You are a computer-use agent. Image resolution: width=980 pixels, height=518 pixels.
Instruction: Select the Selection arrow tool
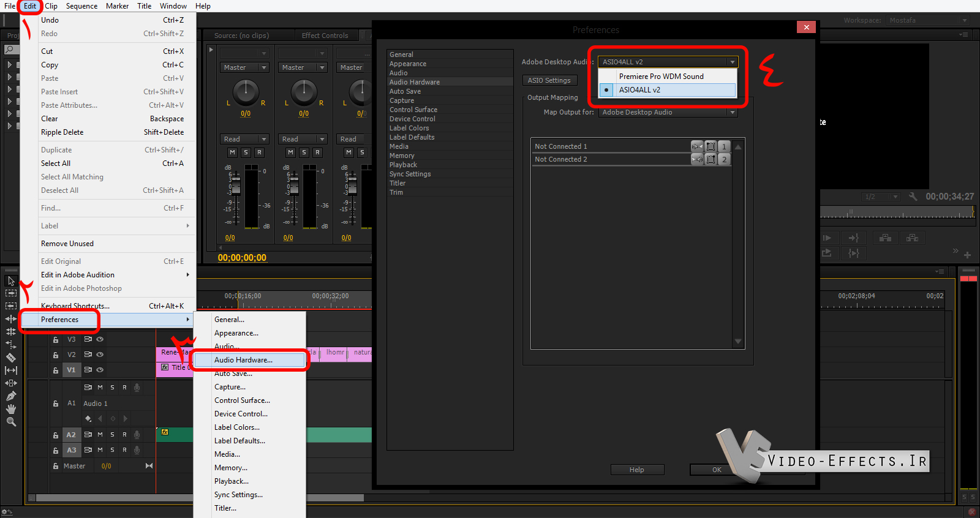11,281
